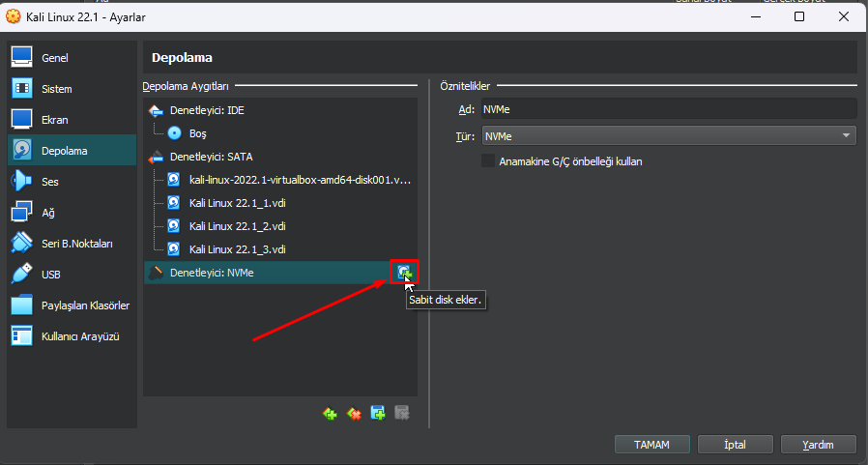This screenshot has width=868, height=465.
Task: Minimize the Ayarlar settings window
Action: (756, 16)
